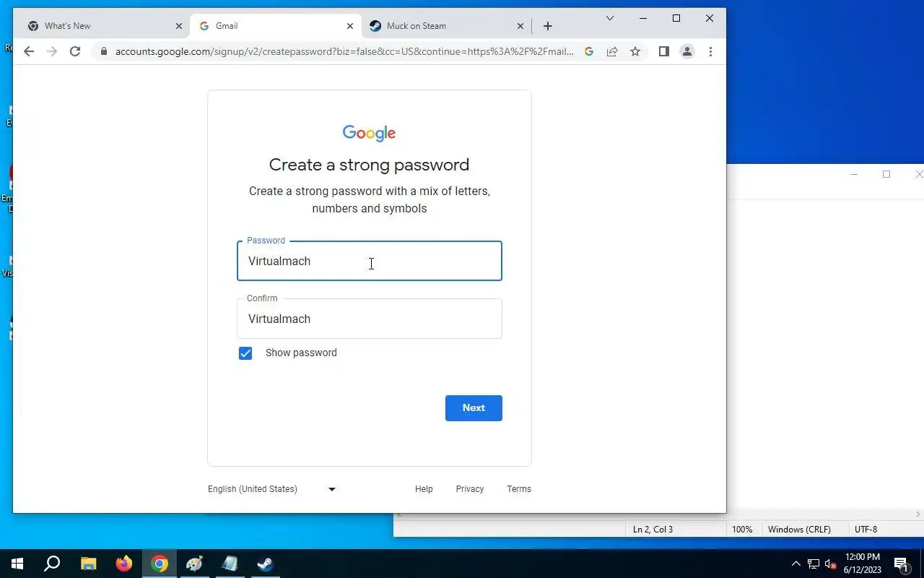
Task: Click the Google icon in address bar
Action: 589,51
